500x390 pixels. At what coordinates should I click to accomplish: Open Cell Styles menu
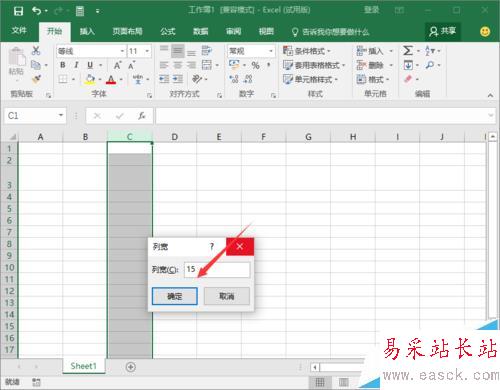310,79
